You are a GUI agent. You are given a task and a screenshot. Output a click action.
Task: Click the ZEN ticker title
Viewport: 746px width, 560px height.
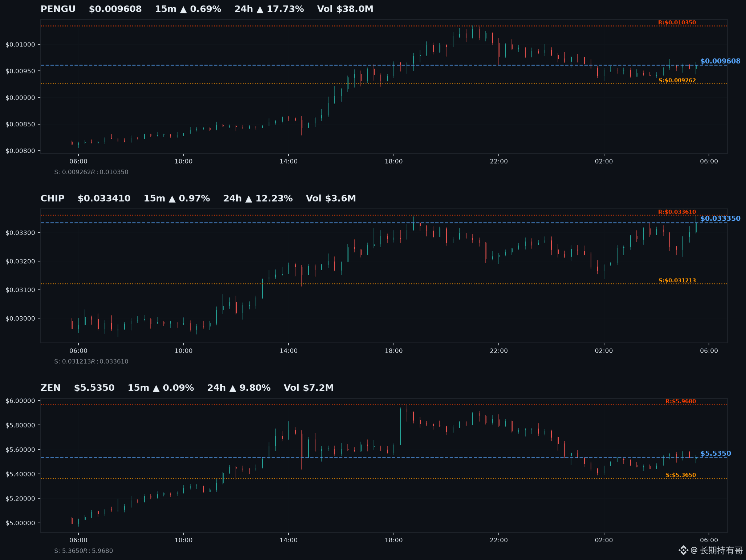click(x=50, y=388)
